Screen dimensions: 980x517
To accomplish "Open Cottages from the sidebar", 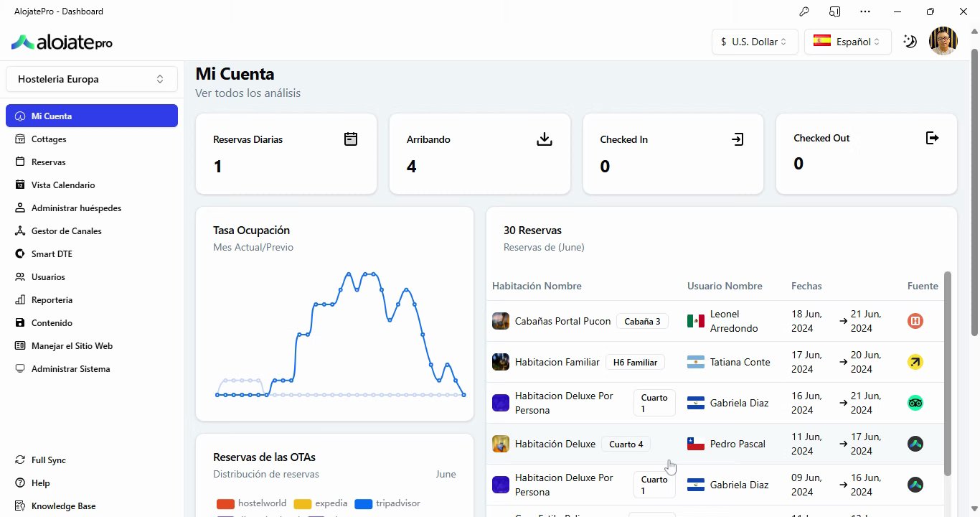I will click(92, 139).
